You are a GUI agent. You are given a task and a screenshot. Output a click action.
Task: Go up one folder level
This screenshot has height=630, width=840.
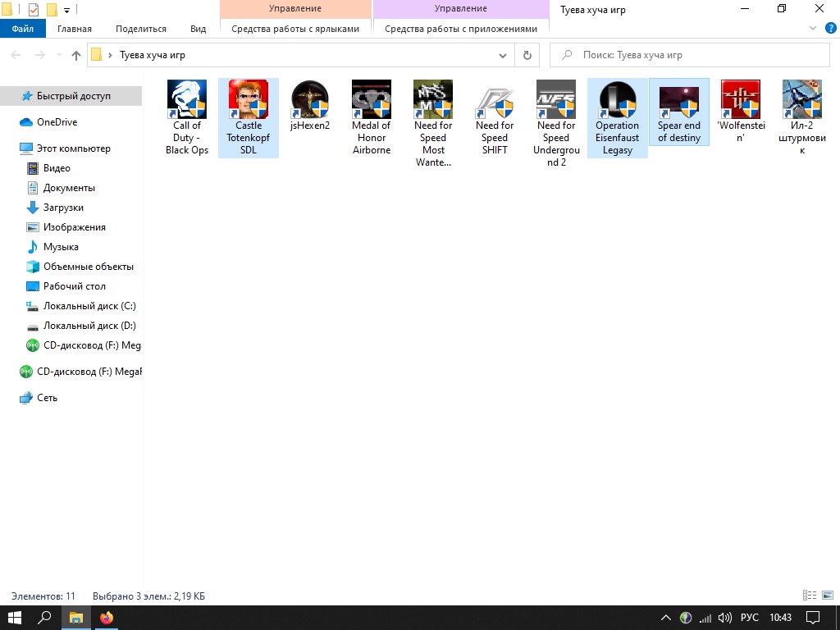[76, 55]
